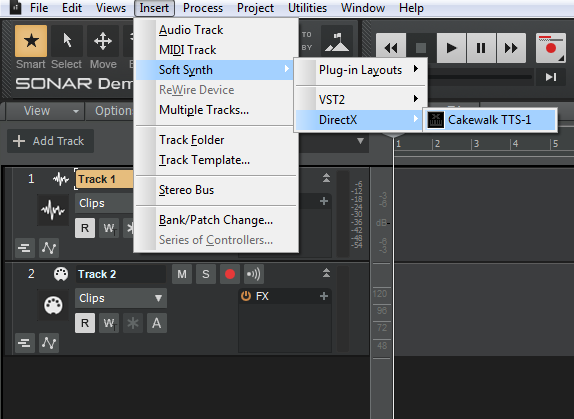Open Track 1 lanes icon
Screen dimensions: 574x419
25,248
